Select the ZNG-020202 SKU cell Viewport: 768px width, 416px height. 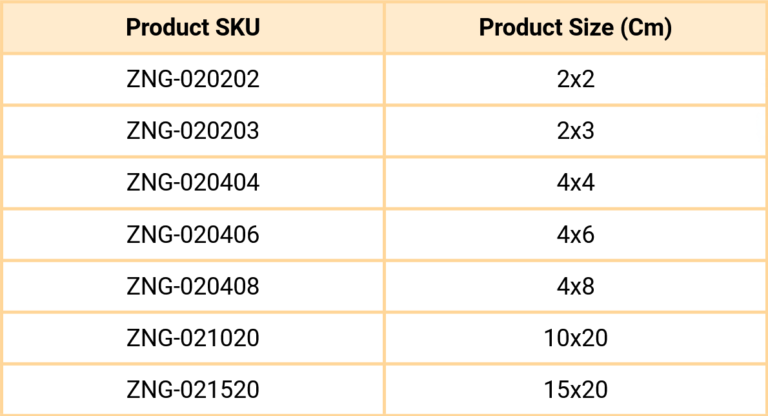click(193, 79)
